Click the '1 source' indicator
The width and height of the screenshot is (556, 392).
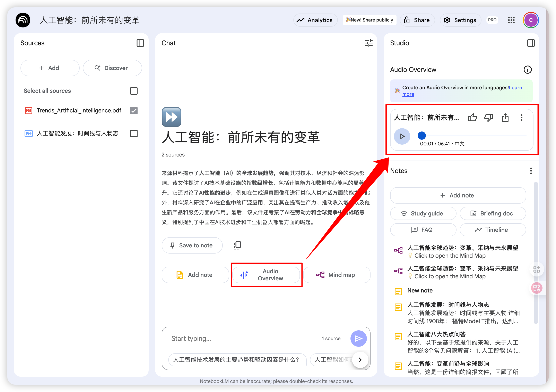(331, 339)
